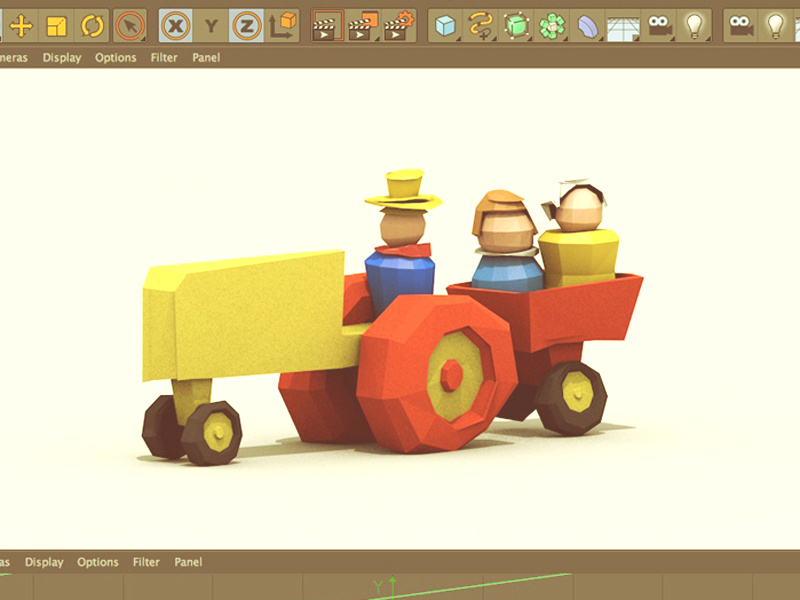Activate the Live Selection cursor tool
Viewport: 800px width, 600px height.
(x=130, y=26)
